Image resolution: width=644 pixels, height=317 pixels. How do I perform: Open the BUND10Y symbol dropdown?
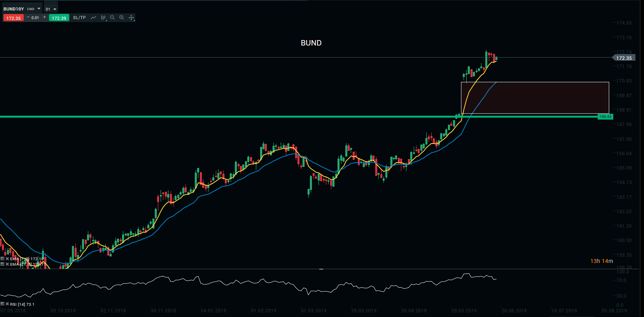[39, 9]
